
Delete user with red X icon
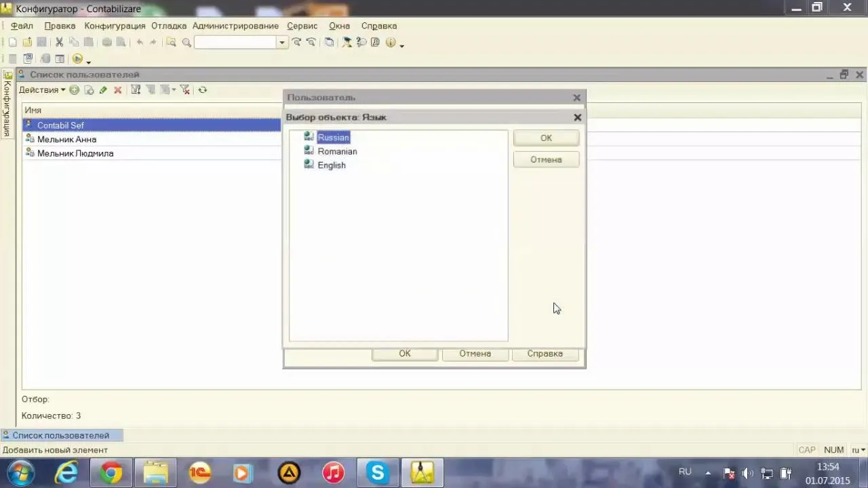pos(117,89)
